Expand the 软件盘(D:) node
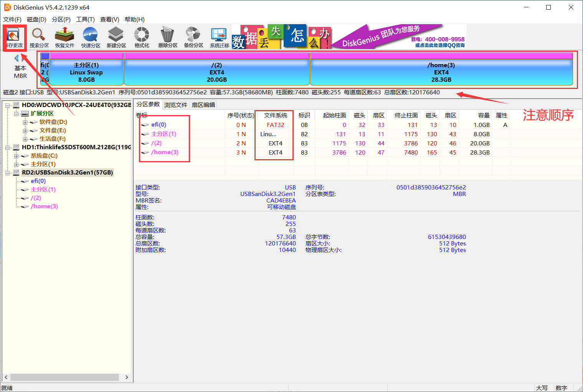 25,122
